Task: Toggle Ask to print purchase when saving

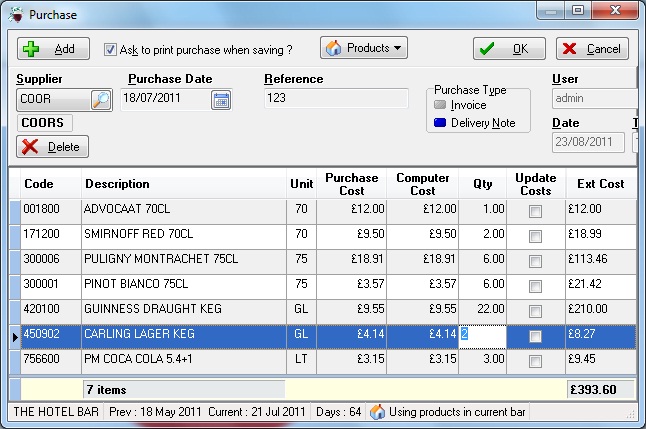Action: click(x=110, y=50)
